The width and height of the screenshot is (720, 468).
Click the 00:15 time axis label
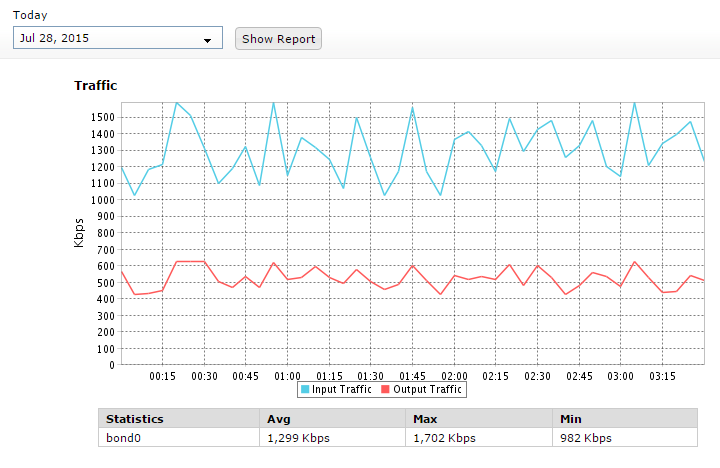coord(163,376)
